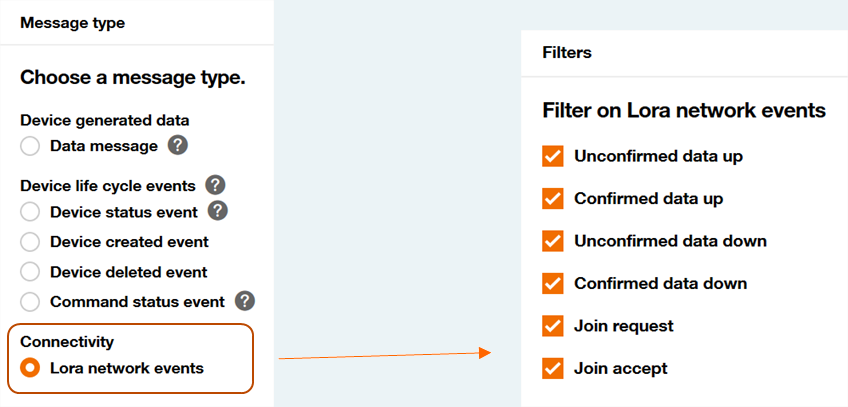The image size is (848, 407).
Task: Click help icon next to Device life cycle events
Action: (x=215, y=185)
